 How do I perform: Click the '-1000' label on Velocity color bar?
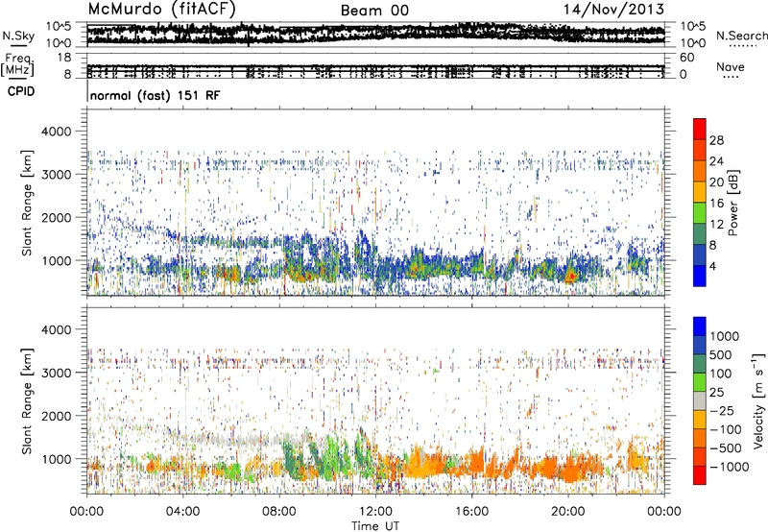pyautogui.click(x=729, y=467)
